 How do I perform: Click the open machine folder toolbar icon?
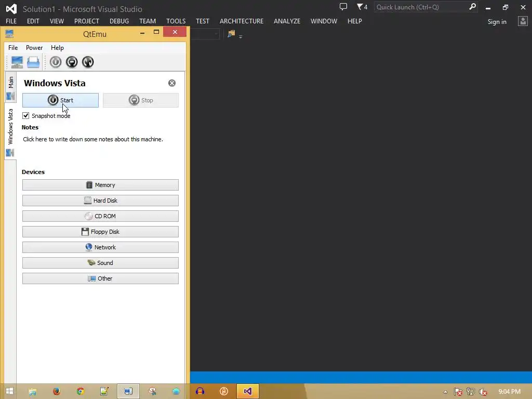(33, 62)
